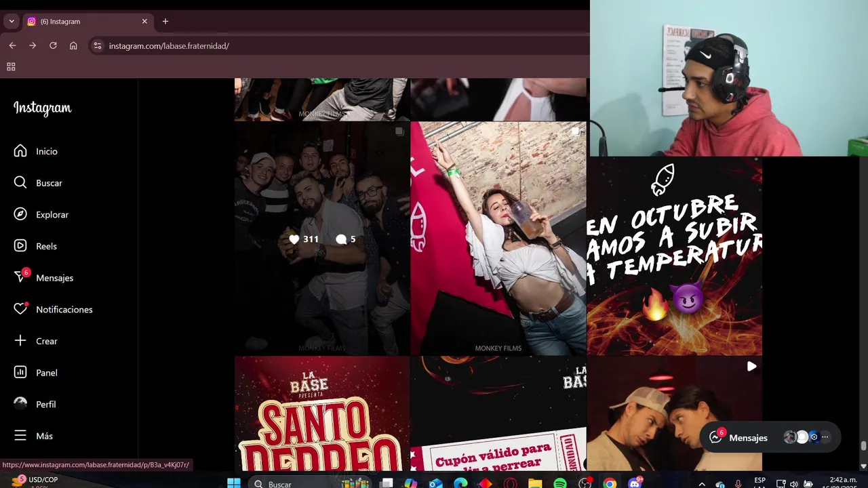
Task: Open Opera browser from the taskbar
Action: 510,483
